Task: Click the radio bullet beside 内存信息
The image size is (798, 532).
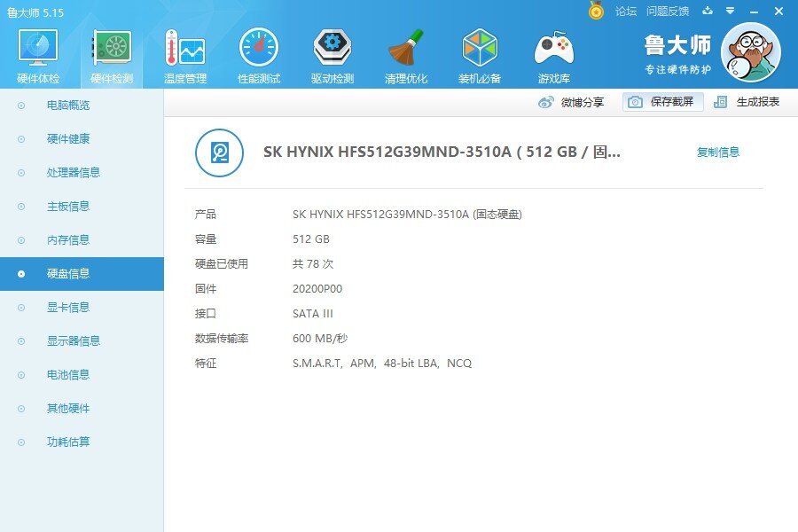Action: coord(21,239)
